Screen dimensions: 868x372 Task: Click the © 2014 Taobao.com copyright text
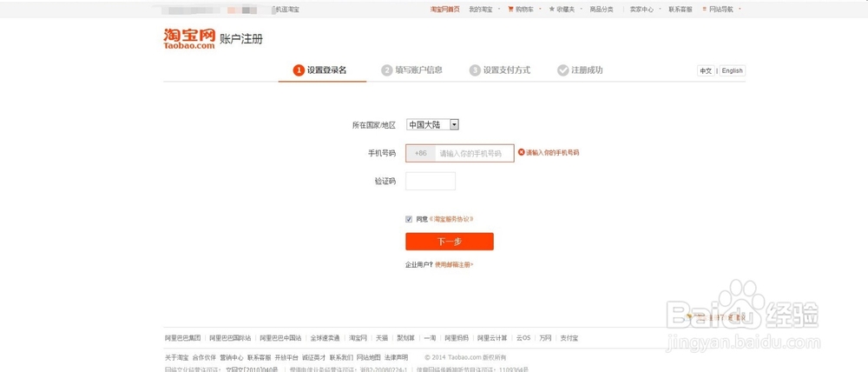(x=465, y=357)
